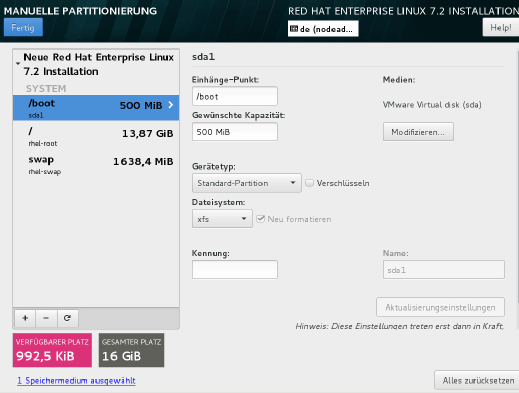Click the SYSTEM section label
Viewport: 519px width, 393px height.
click(46, 88)
